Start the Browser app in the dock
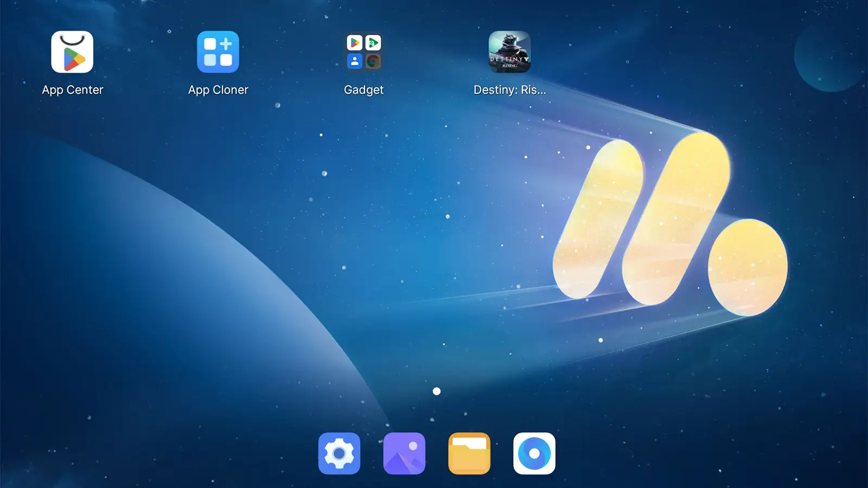This screenshot has height=488, width=868. pos(534,453)
